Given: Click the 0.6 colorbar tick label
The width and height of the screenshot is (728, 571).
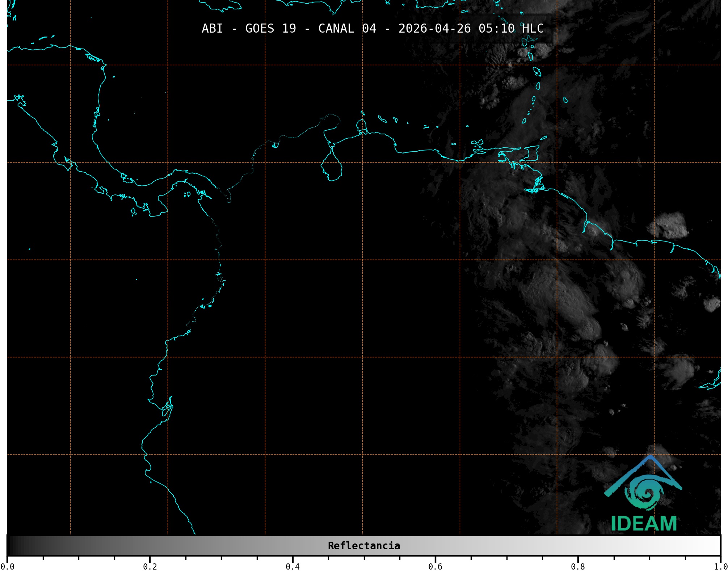Looking at the screenshot, I should 435,566.
